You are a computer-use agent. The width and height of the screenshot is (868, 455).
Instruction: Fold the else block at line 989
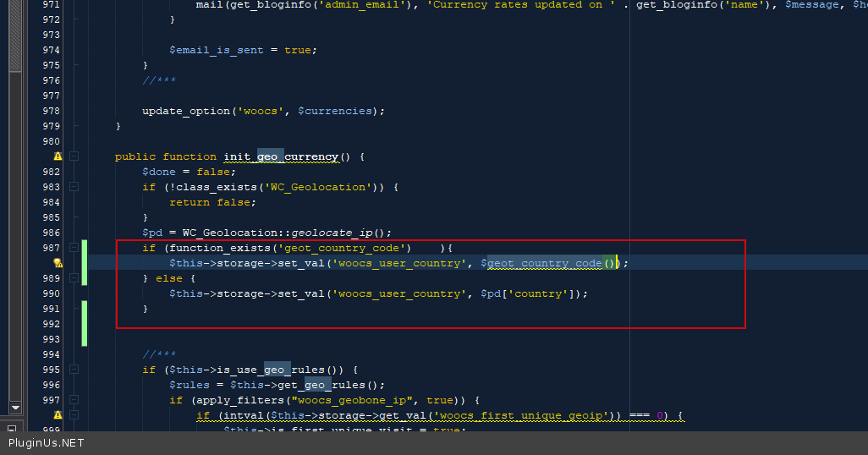click(74, 278)
